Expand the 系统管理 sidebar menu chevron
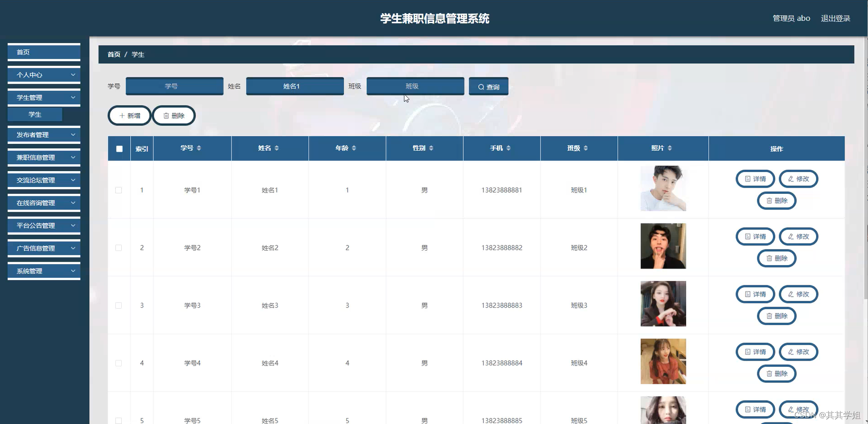Viewport: 868px width, 424px height. coord(73,271)
